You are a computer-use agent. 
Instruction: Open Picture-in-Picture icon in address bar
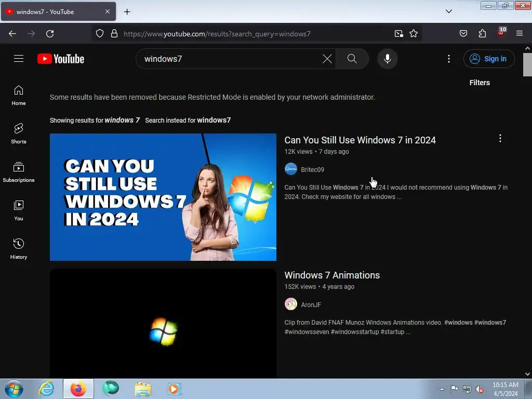tap(399, 34)
